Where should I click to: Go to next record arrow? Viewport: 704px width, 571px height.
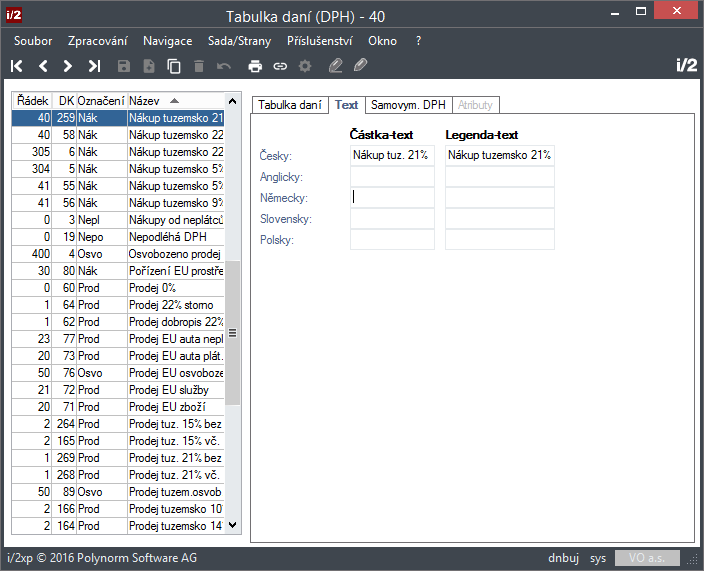pos(67,66)
